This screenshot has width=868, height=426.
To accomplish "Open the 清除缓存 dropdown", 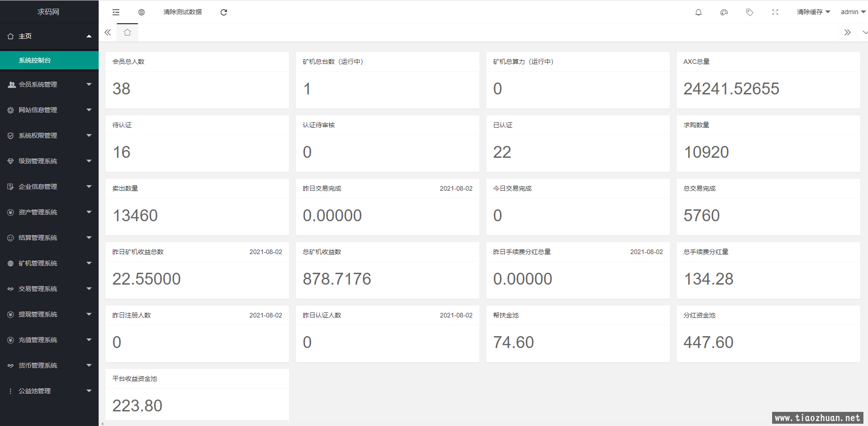I will pos(813,12).
